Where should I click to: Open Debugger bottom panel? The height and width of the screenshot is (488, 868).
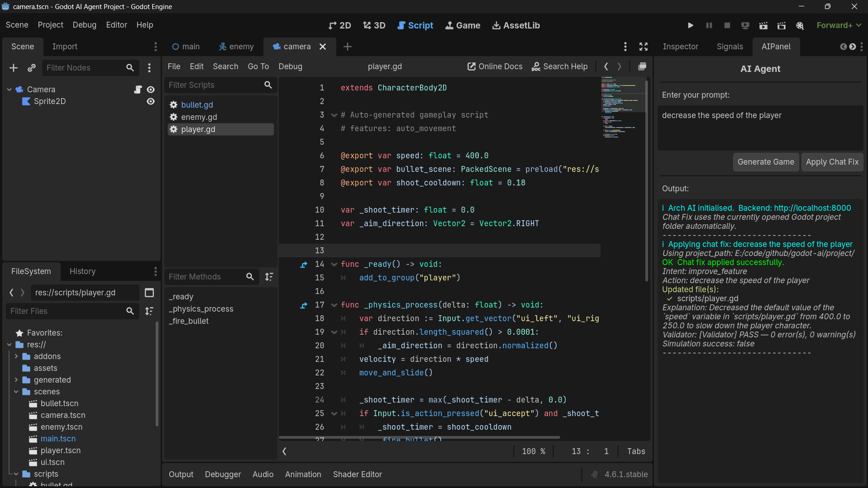pos(223,474)
